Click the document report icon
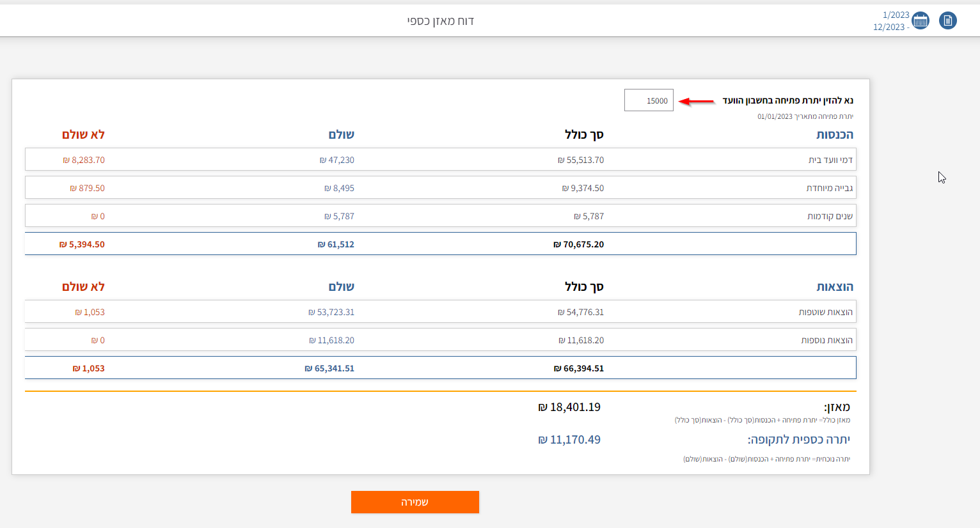This screenshot has width=980, height=528. tap(947, 20)
